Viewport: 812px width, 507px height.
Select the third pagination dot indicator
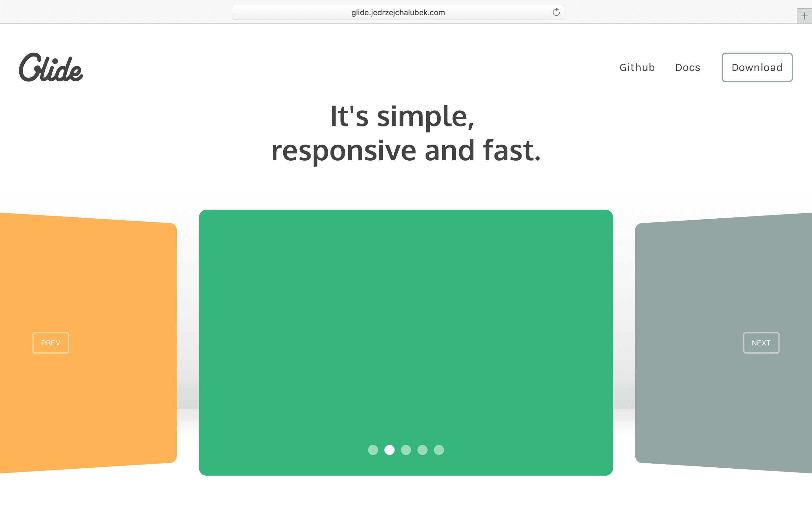[x=406, y=450]
